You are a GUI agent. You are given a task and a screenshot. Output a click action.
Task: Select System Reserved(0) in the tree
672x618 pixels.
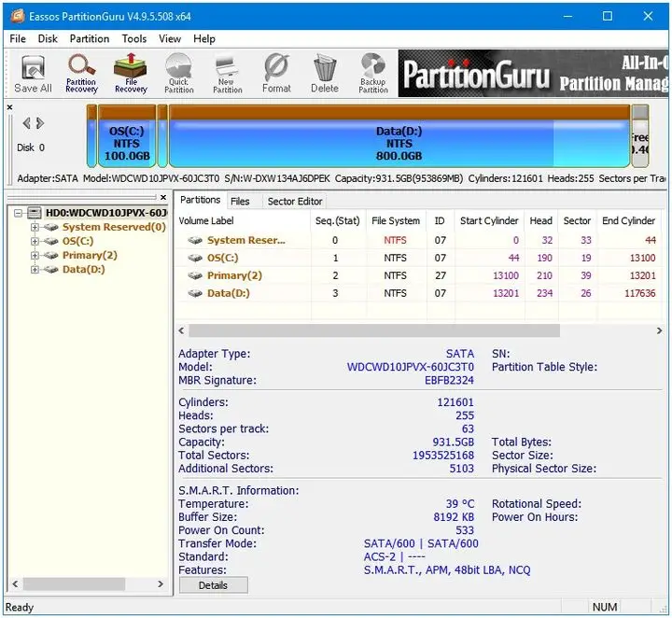114,227
